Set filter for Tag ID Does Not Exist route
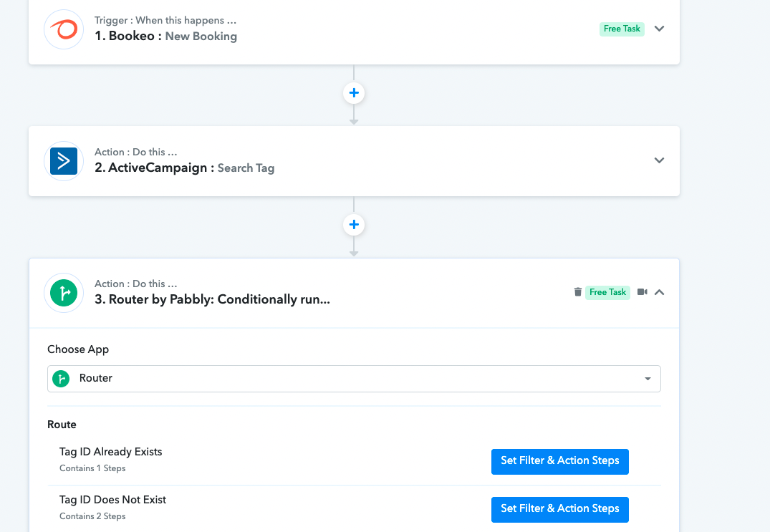Viewport: 770px width, 532px height. (560, 509)
